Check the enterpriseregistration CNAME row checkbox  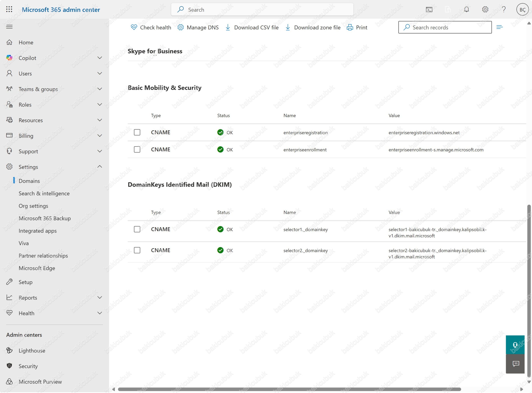click(x=137, y=132)
